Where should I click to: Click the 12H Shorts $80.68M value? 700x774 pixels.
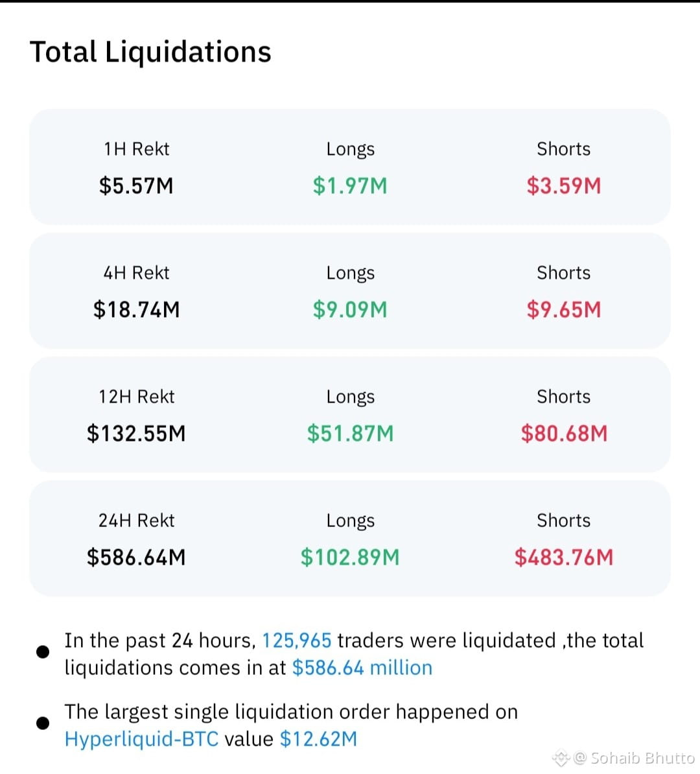pyautogui.click(x=564, y=434)
